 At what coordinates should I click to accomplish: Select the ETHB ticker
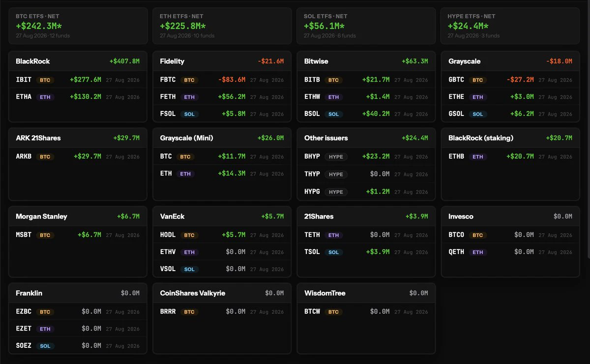(x=456, y=156)
